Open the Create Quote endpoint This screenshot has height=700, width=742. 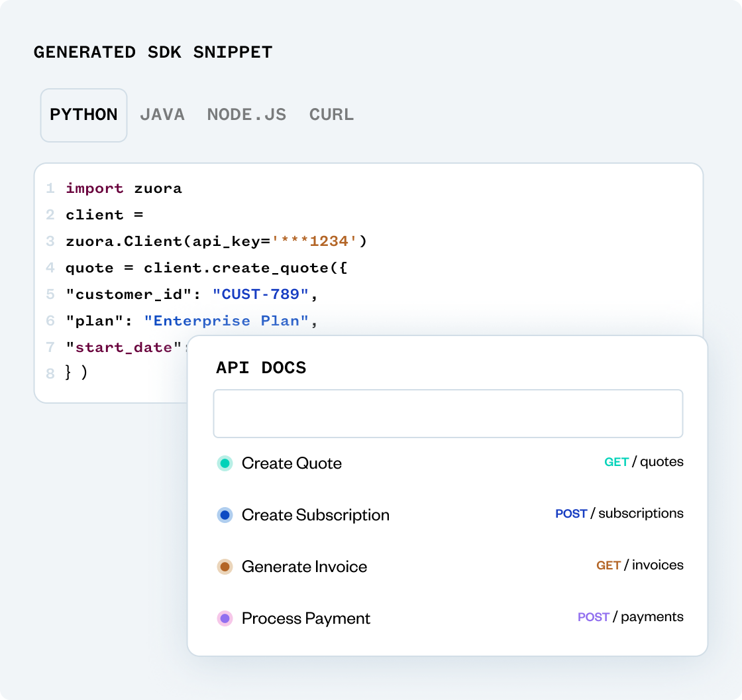(291, 463)
